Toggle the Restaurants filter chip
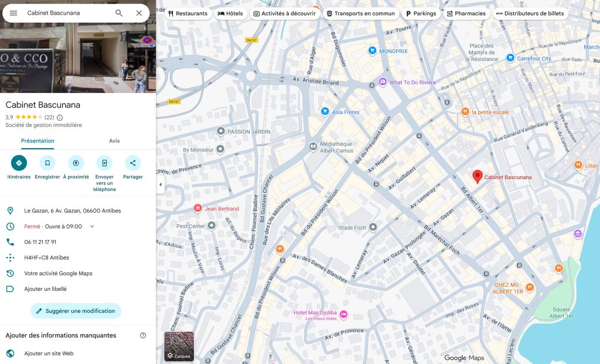The image size is (600, 364). [187, 13]
